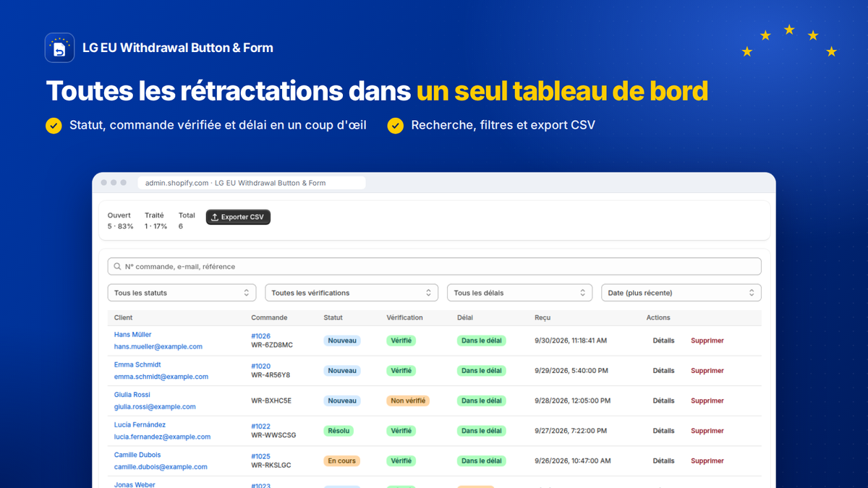Open Détails for Lucía Fernández row
This screenshot has height=488, width=868.
coord(663,431)
